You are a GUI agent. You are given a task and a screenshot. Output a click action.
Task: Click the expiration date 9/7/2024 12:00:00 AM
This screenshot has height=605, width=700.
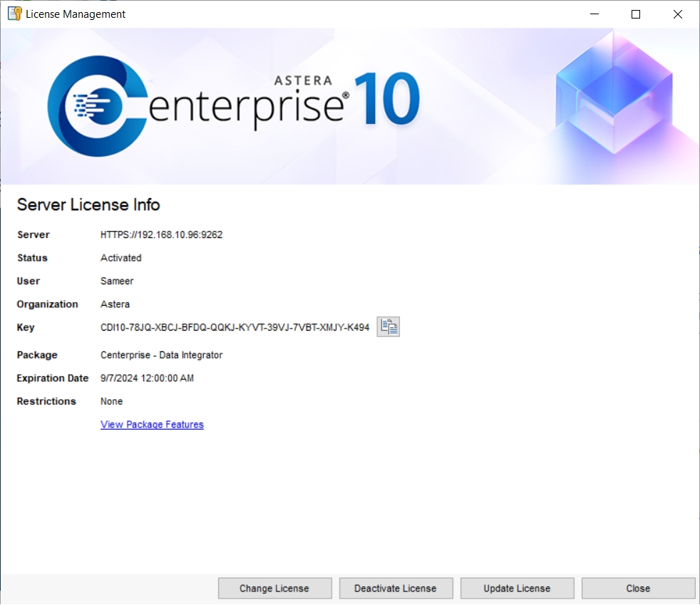click(x=147, y=378)
